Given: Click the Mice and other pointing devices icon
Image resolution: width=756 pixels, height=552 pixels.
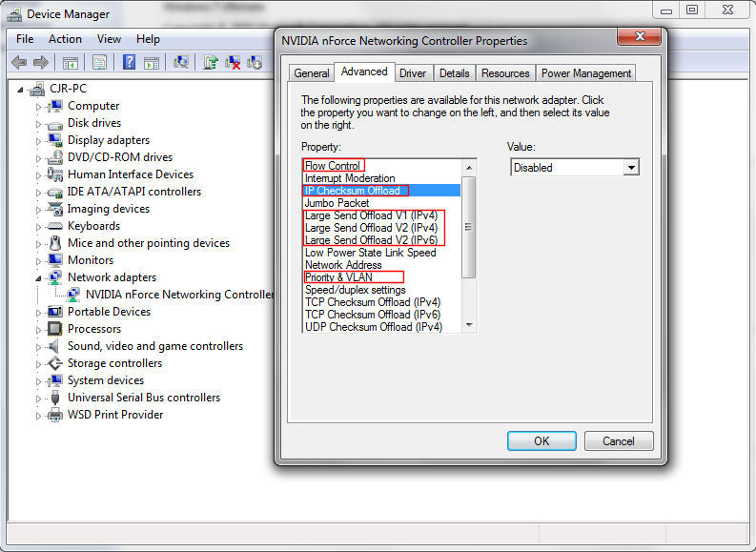Looking at the screenshot, I should pyautogui.click(x=55, y=243).
